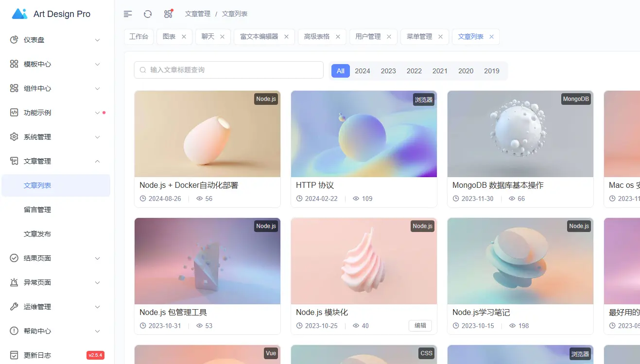
Task: Switch the year filter back to All
Action: pyautogui.click(x=340, y=70)
